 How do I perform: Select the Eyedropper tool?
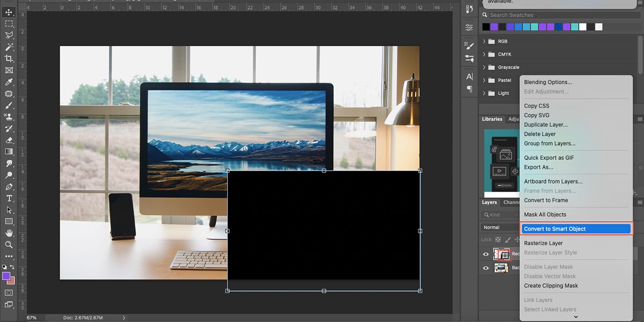tap(9, 82)
